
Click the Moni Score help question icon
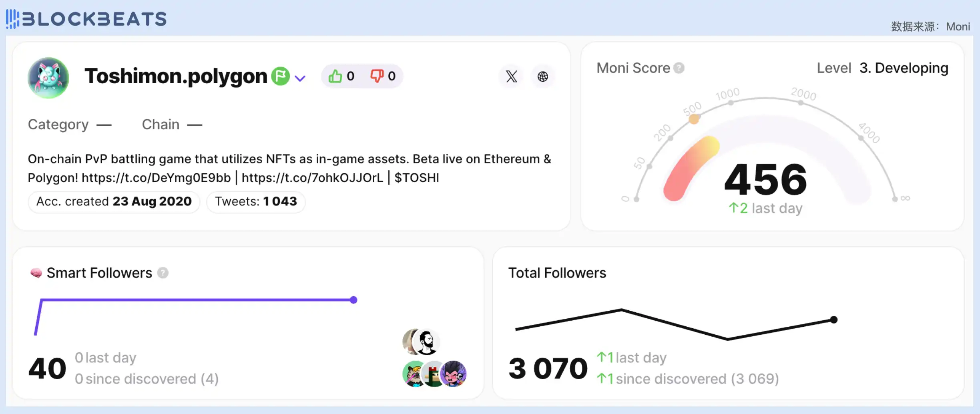tap(679, 68)
